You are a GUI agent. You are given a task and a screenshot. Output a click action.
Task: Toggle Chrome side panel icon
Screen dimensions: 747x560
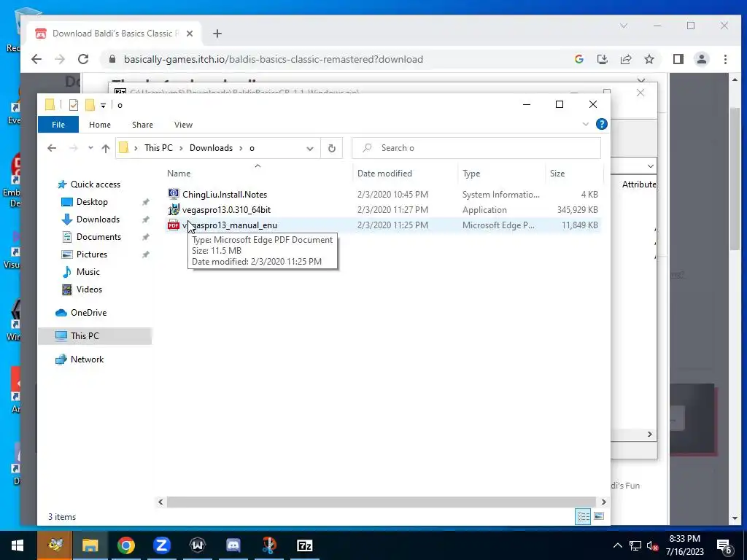678,59
